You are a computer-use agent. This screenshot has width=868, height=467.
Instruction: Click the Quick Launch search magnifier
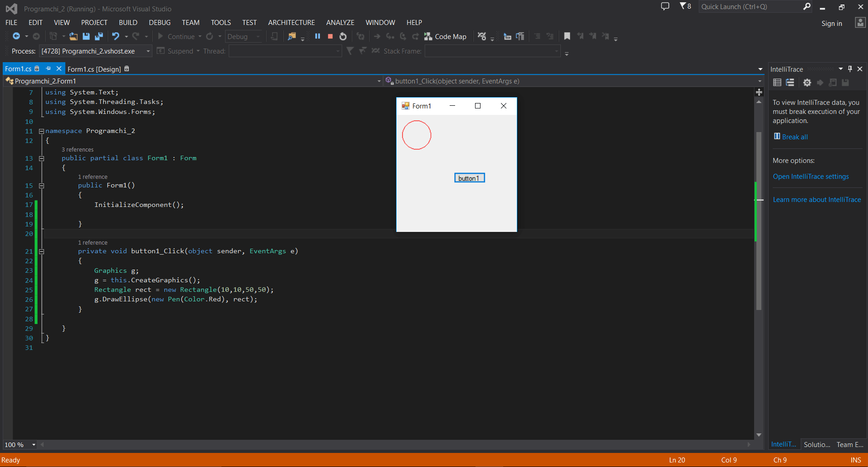click(807, 6)
